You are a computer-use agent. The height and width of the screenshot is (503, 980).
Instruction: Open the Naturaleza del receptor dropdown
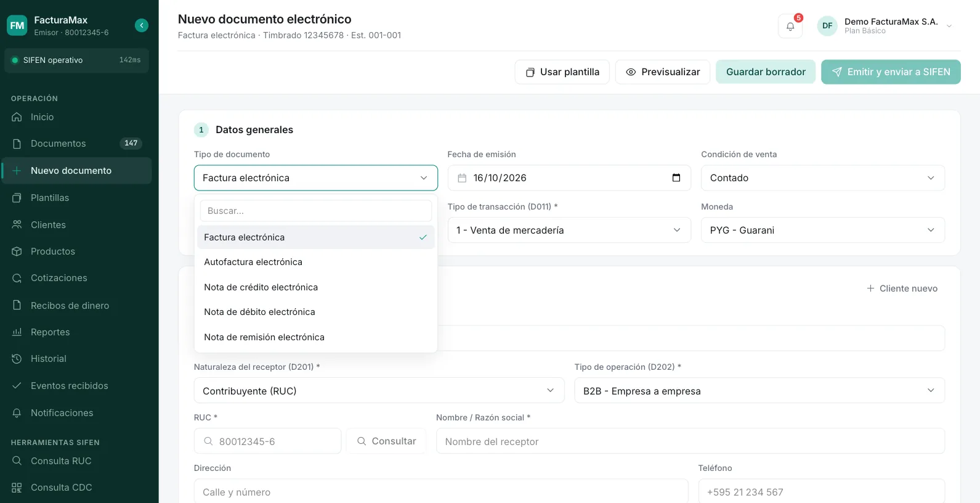[x=379, y=391]
